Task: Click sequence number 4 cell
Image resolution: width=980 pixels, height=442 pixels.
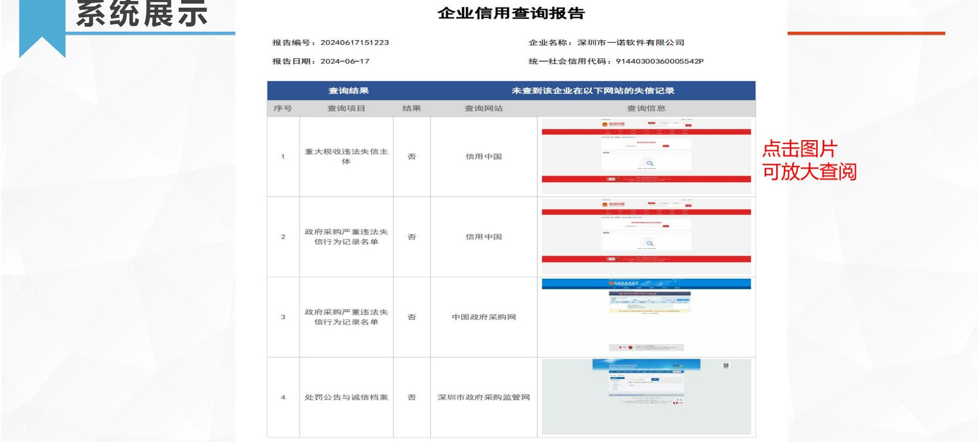Action: pyautogui.click(x=283, y=397)
